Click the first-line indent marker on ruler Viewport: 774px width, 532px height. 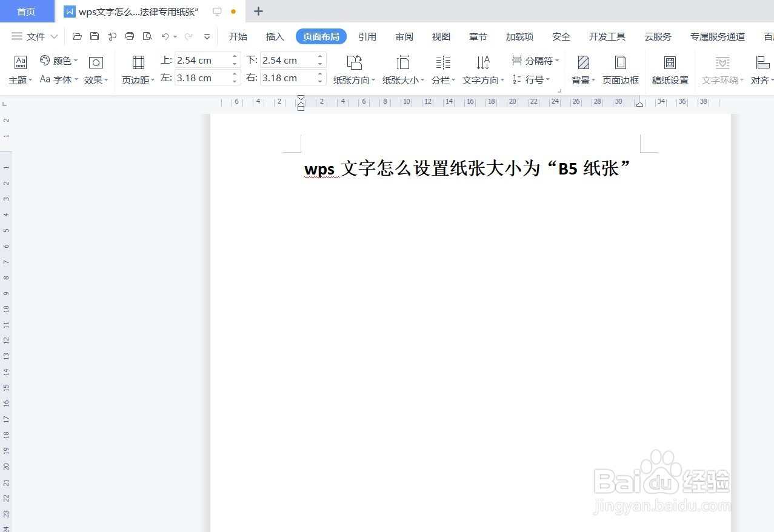coord(301,98)
